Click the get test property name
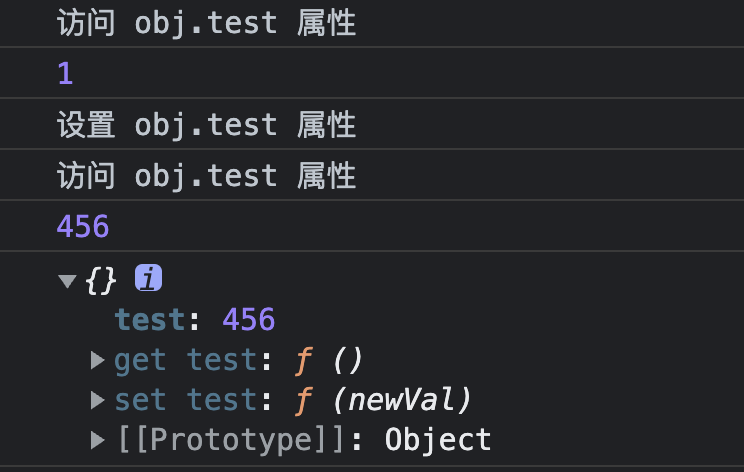744x472 pixels. click(x=186, y=361)
